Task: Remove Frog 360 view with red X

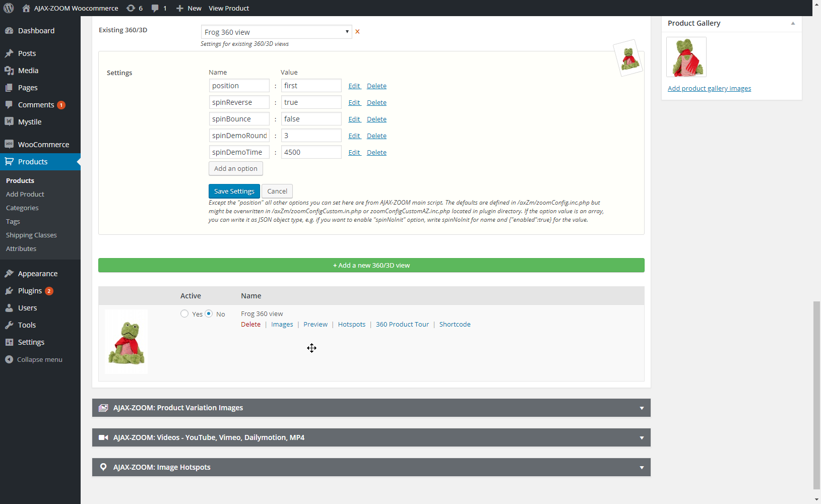Action: click(357, 32)
